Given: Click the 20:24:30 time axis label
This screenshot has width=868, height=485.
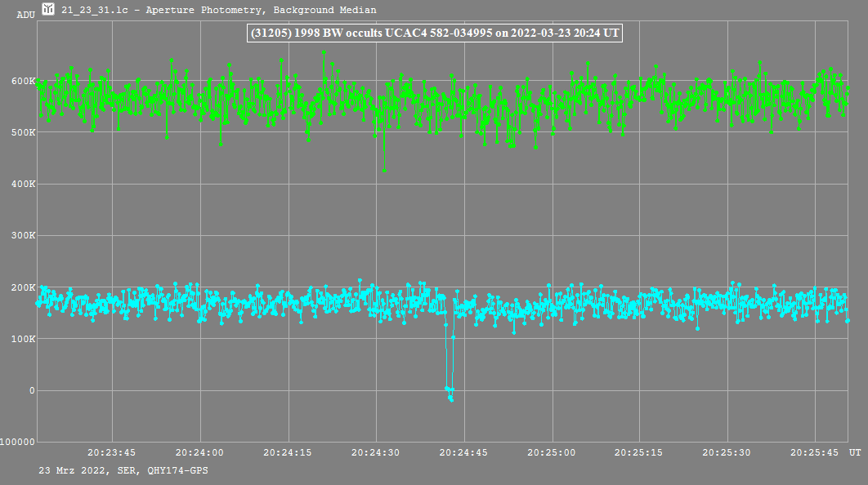Looking at the screenshot, I should (376, 452).
